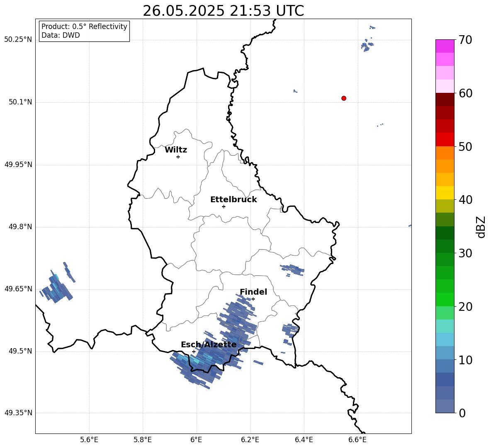This screenshot has height=448, width=491.
Task: Click the colorbar tick label 40
Action: pyautogui.click(x=465, y=200)
